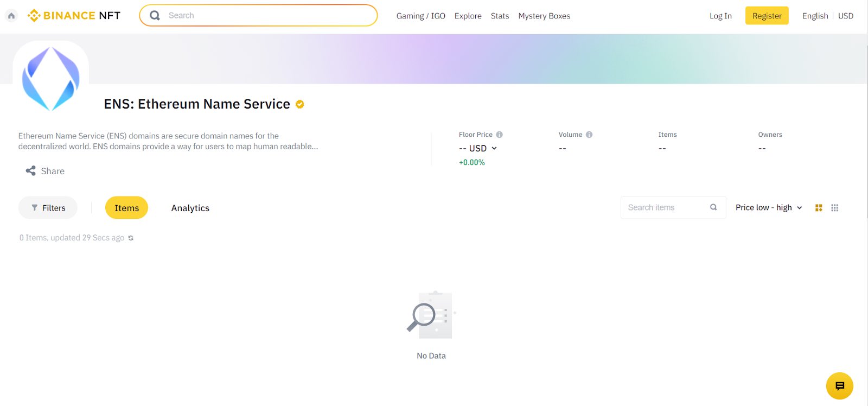Click the Floor Price info icon
868x406 pixels.
tap(499, 135)
